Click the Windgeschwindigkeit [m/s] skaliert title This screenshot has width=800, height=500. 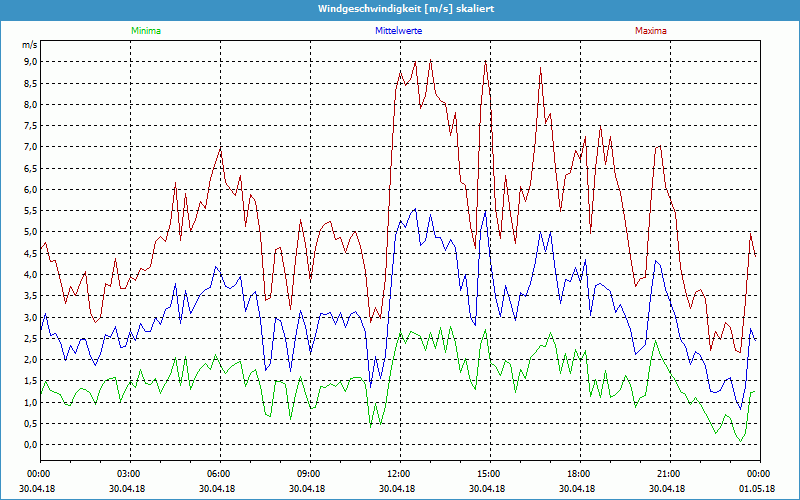[x=406, y=9]
